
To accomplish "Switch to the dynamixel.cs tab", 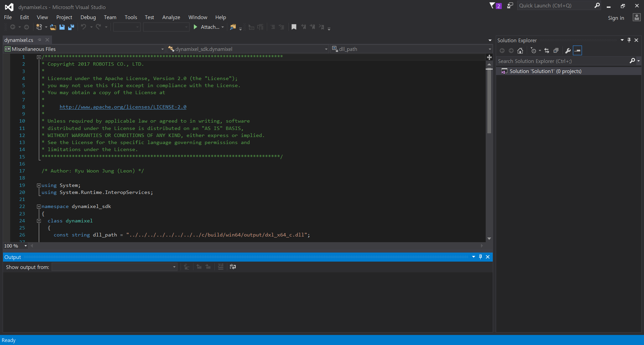I will pos(19,40).
